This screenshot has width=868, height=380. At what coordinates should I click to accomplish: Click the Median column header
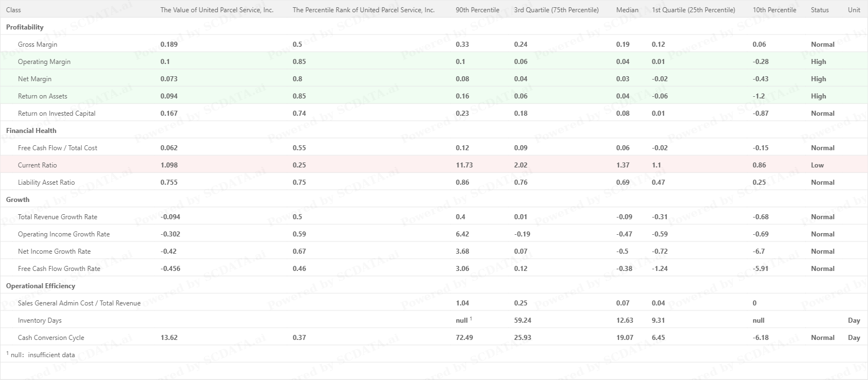[x=627, y=10]
